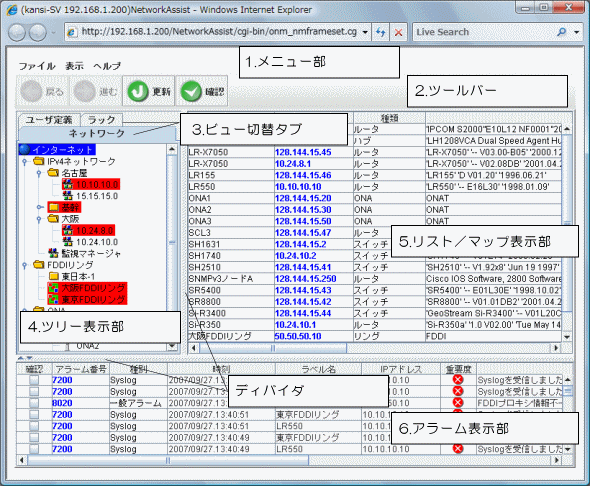Click the 大阪 folder icon
The width and height of the screenshot is (590, 486).
pos(53,219)
